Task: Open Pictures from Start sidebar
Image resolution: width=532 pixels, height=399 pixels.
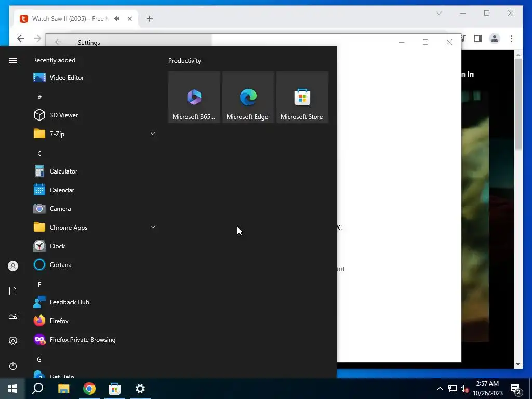Action: (x=13, y=316)
